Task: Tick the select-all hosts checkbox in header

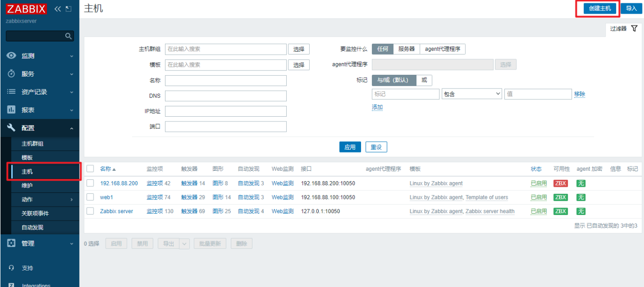Action: click(x=90, y=169)
